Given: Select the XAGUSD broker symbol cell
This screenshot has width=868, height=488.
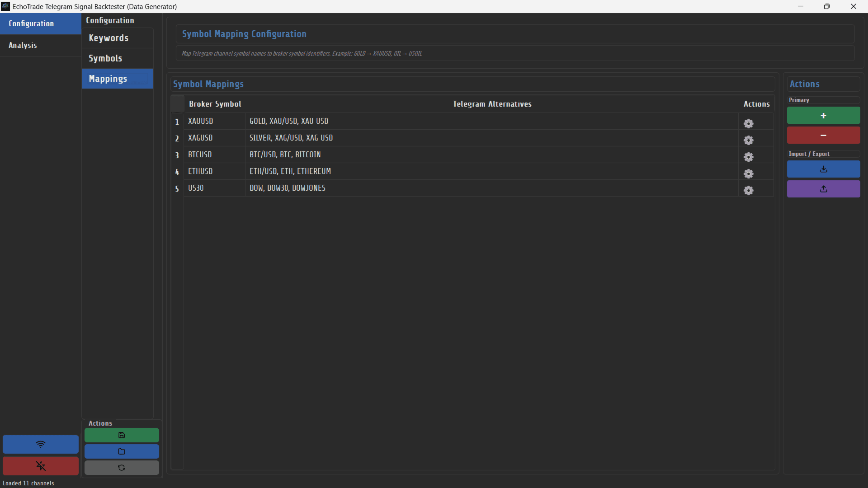Looking at the screenshot, I should pos(215,138).
